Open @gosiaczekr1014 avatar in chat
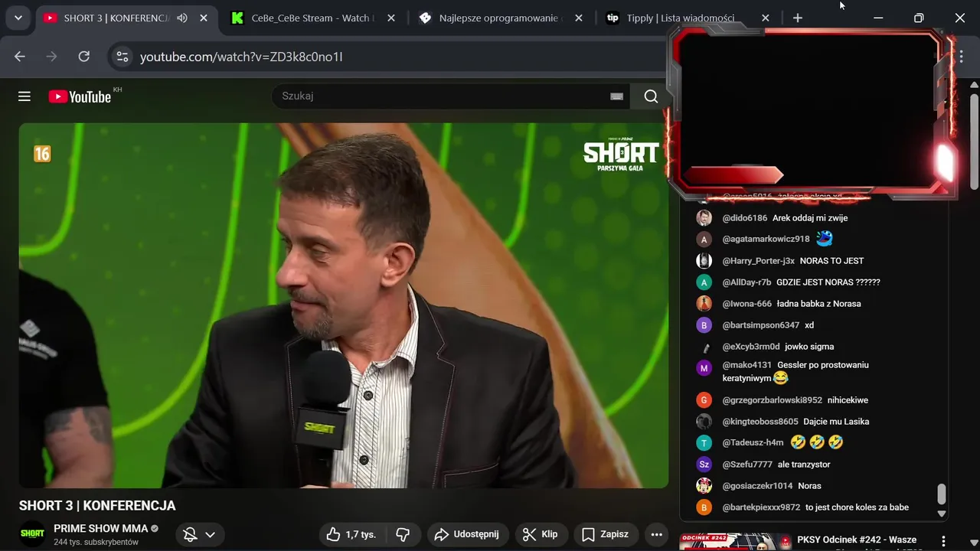This screenshot has height=551, width=980. coord(704,486)
